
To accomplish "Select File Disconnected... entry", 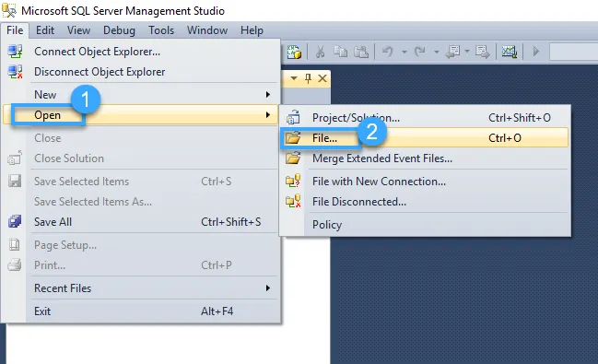I will point(426,201).
